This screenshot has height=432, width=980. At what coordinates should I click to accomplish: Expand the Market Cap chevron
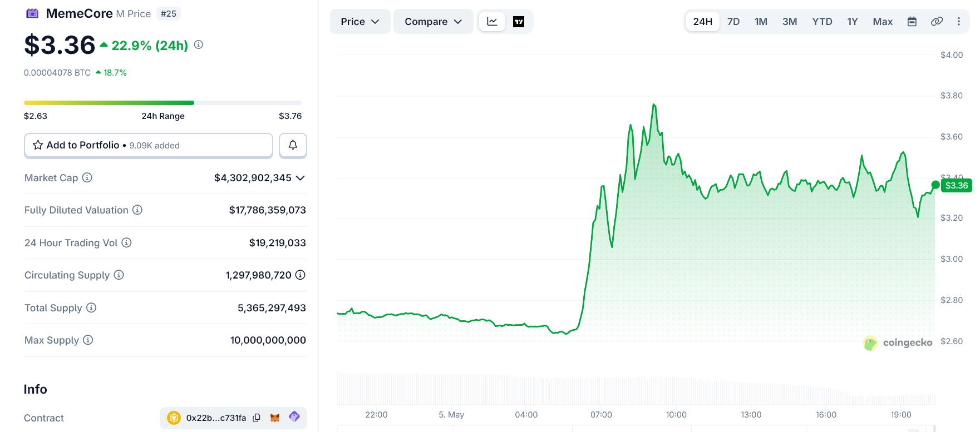click(x=301, y=178)
